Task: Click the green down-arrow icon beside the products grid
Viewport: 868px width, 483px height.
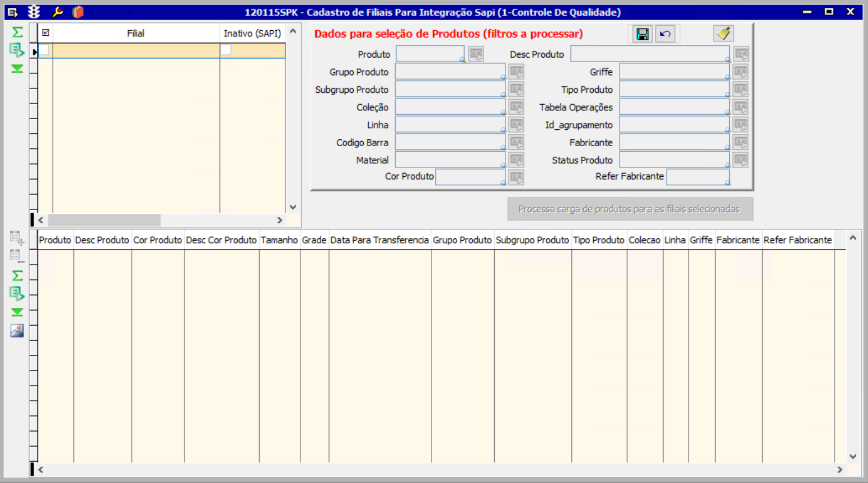Action: (17, 312)
